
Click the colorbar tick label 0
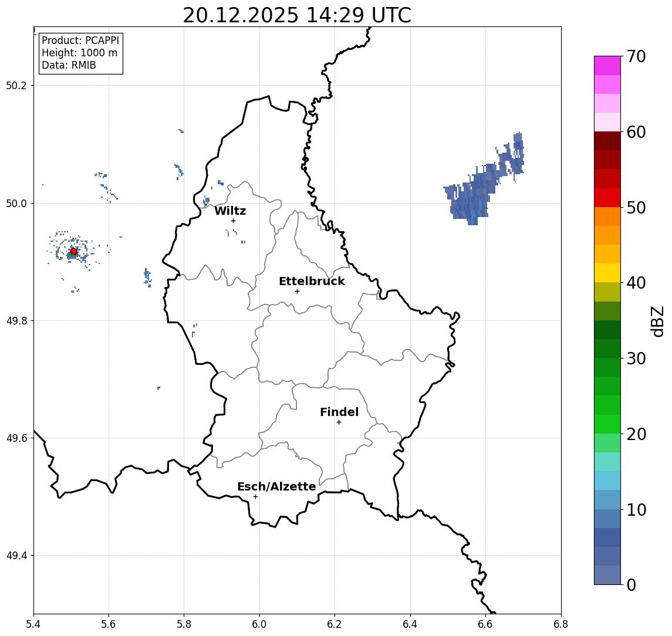pyautogui.click(x=632, y=584)
